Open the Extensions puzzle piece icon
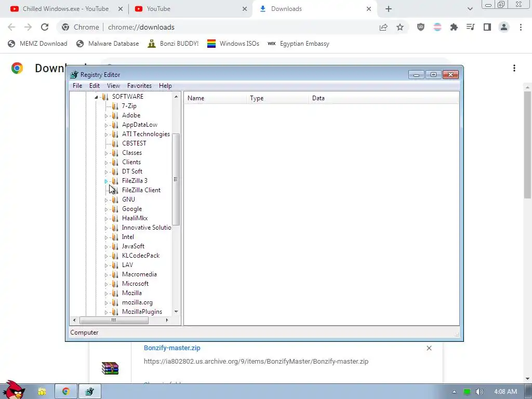Viewport: 532px width, 399px height. coord(454,27)
